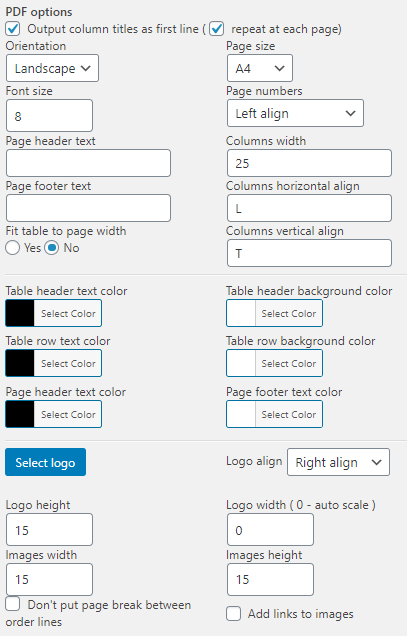Focus the Logo height field

(50, 530)
